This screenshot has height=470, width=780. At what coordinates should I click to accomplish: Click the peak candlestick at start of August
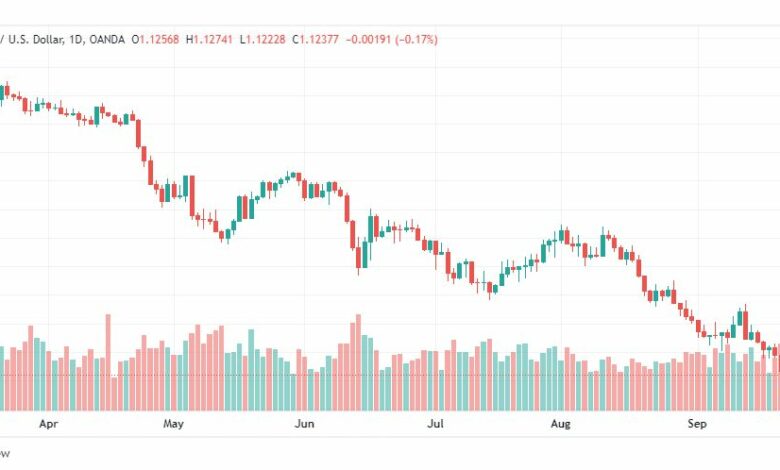(561, 234)
